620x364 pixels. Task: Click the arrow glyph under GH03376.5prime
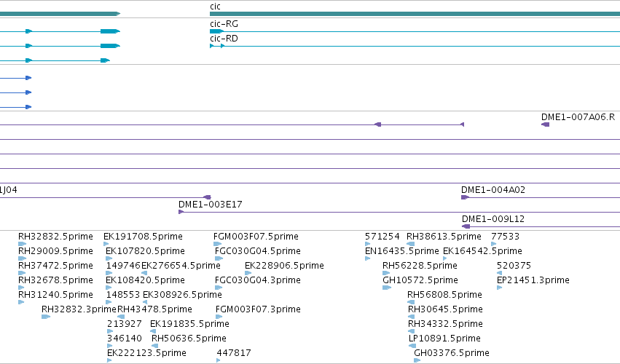click(x=417, y=360)
